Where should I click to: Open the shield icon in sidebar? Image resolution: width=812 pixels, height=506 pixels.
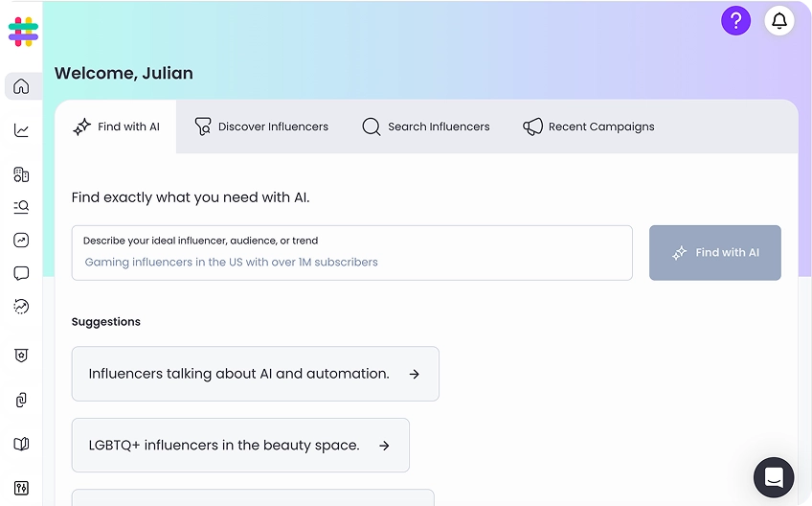[21, 356]
